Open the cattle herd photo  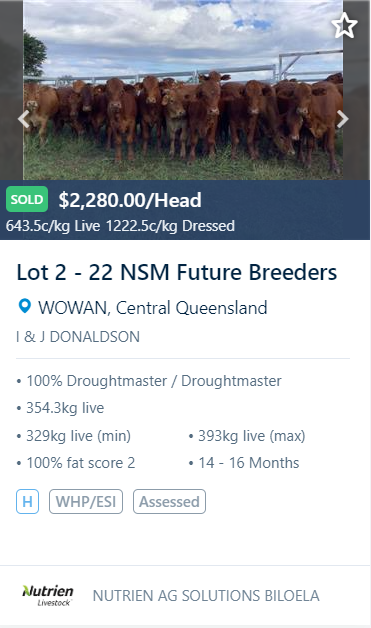(x=183, y=90)
